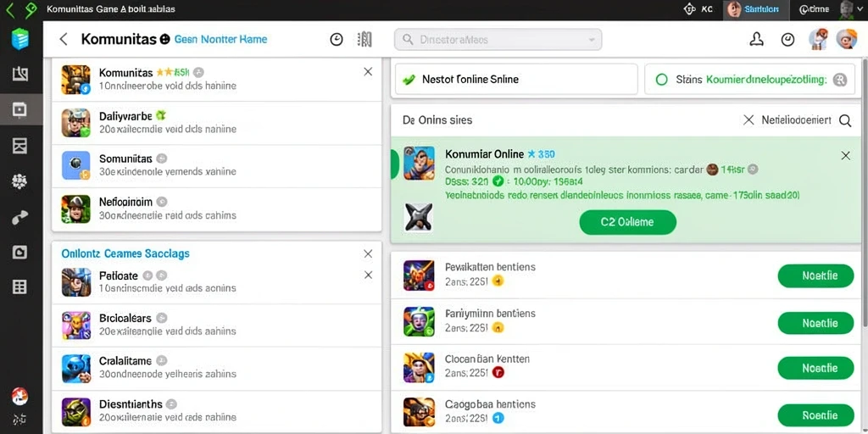Open the Komunitas game thumbnail
Viewport: 868px width, 434px height.
click(75, 79)
